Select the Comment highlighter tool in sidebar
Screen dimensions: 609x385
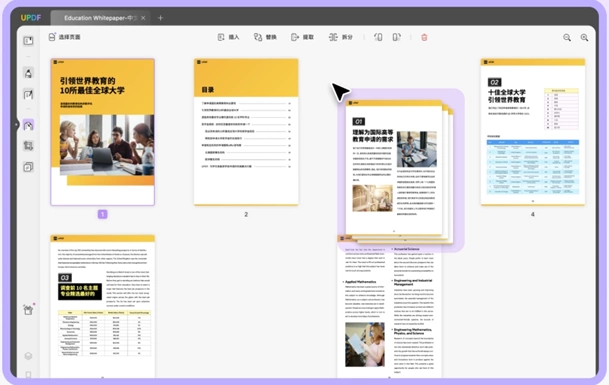click(x=28, y=73)
